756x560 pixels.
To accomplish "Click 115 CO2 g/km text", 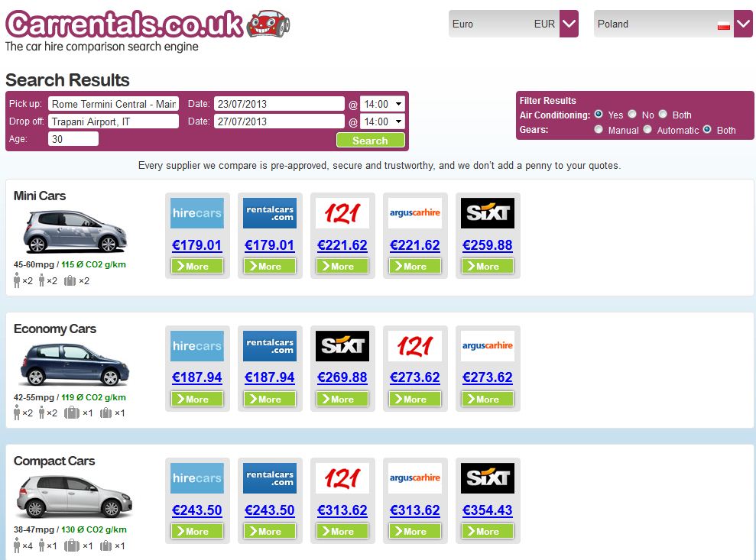I will click(93, 264).
